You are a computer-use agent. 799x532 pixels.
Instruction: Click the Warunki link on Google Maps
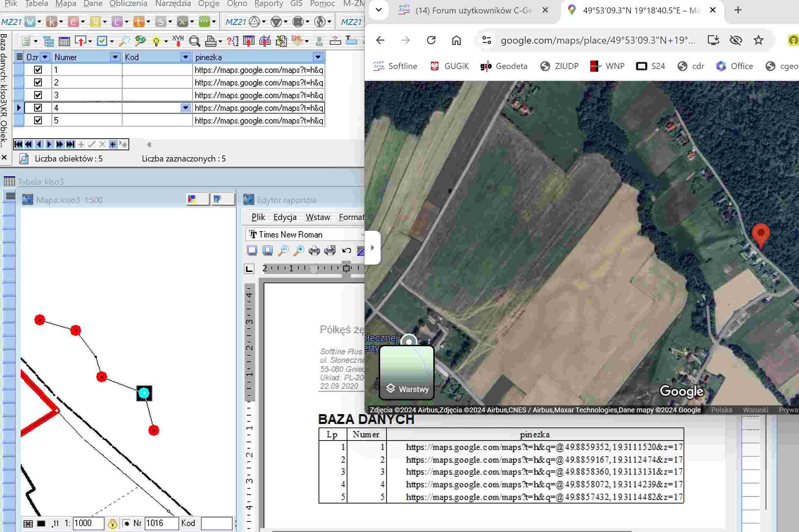click(755, 410)
